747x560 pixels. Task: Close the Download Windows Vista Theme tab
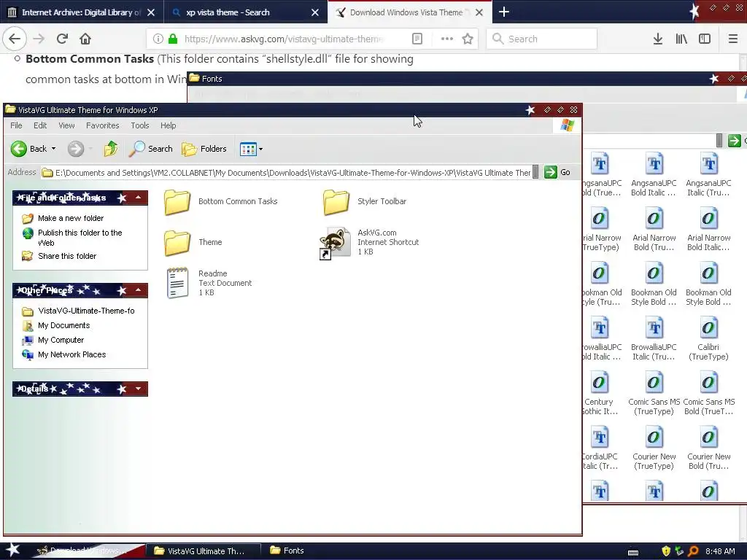(480, 12)
